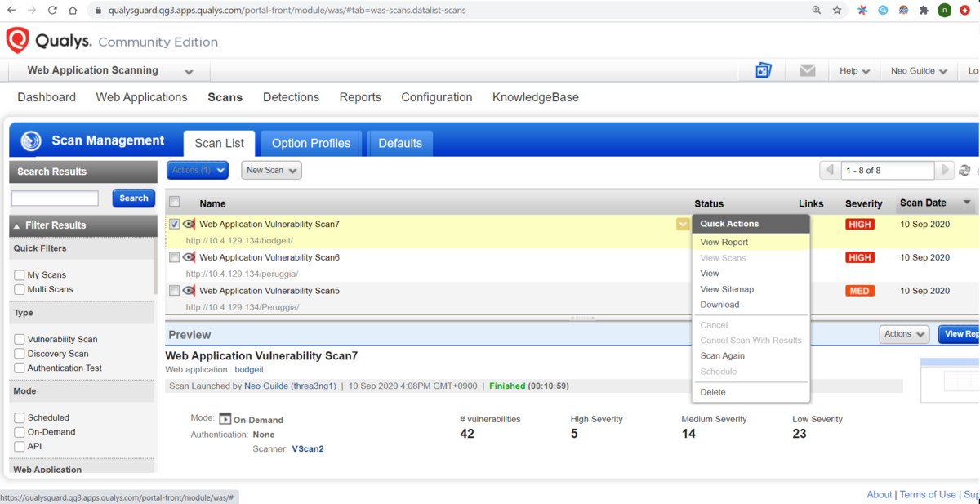Open the About footer link
The image size is (980, 504).
tap(880, 494)
